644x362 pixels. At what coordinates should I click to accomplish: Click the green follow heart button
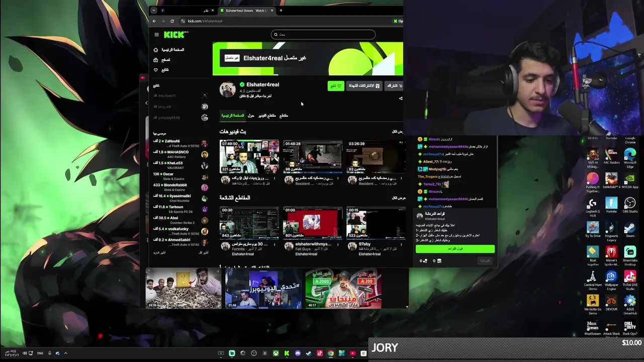tap(336, 86)
